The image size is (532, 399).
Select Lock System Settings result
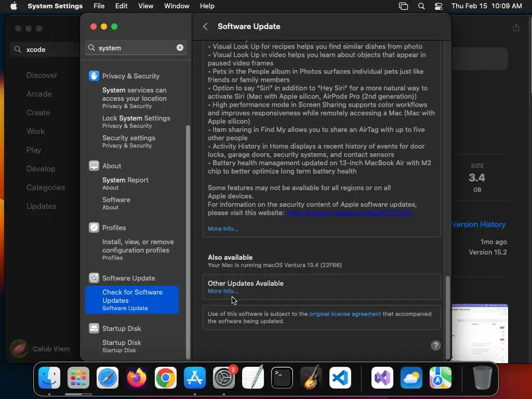(x=136, y=122)
